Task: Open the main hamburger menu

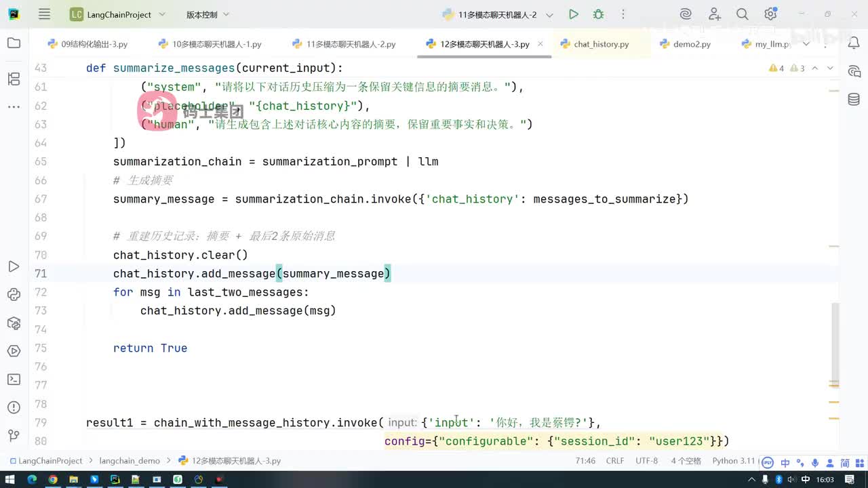Action: click(45, 14)
